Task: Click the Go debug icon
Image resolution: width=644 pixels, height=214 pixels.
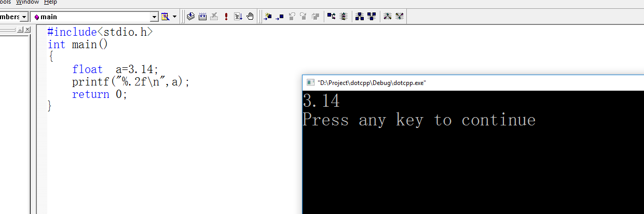Action: pos(238,17)
